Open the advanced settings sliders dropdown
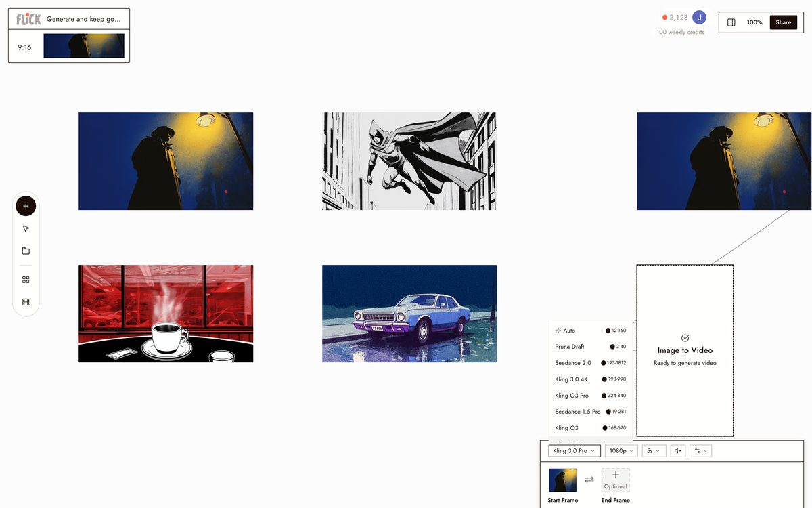The height and width of the screenshot is (508, 812). (700, 451)
